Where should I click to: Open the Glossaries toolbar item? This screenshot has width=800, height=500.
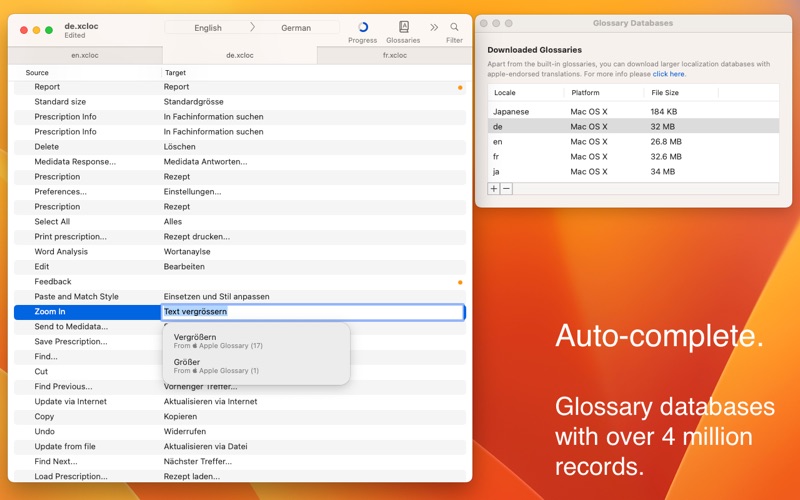click(403, 32)
